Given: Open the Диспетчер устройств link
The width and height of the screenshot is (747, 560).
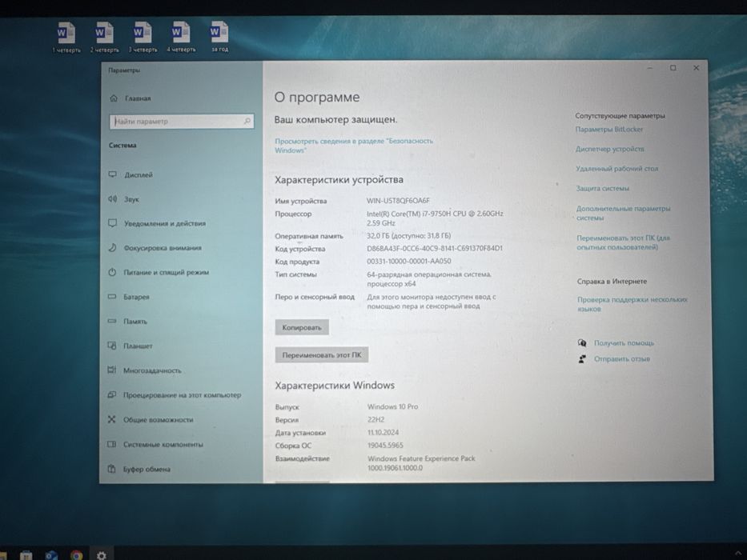Looking at the screenshot, I should 610,149.
